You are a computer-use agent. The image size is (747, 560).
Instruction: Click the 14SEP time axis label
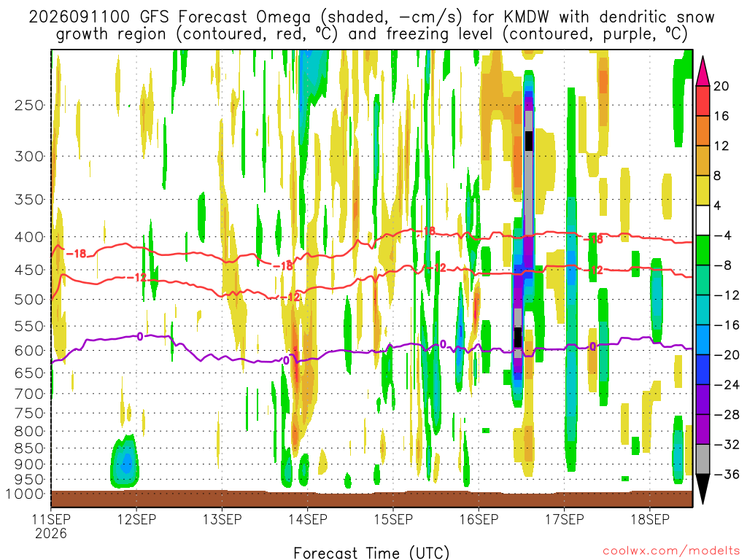click(x=308, y=519)
